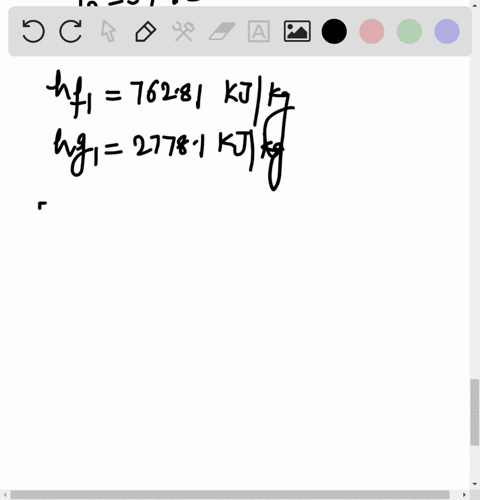Click the scroll right arrow
The width and height of the screenshot is (480, 500).
point(464,495)
